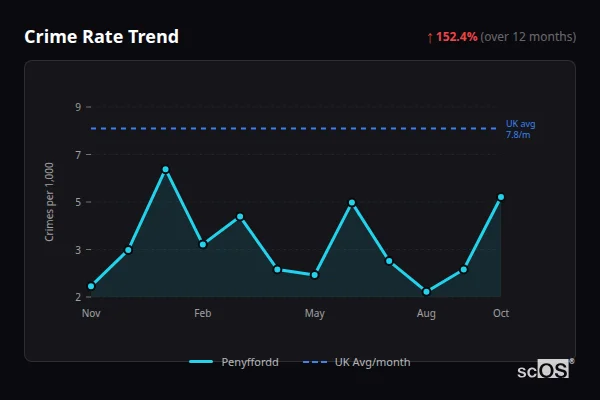The width and height of the screenshot is (600, 400).
Task: Click the y-axis label 7
Action: (78, 155)
